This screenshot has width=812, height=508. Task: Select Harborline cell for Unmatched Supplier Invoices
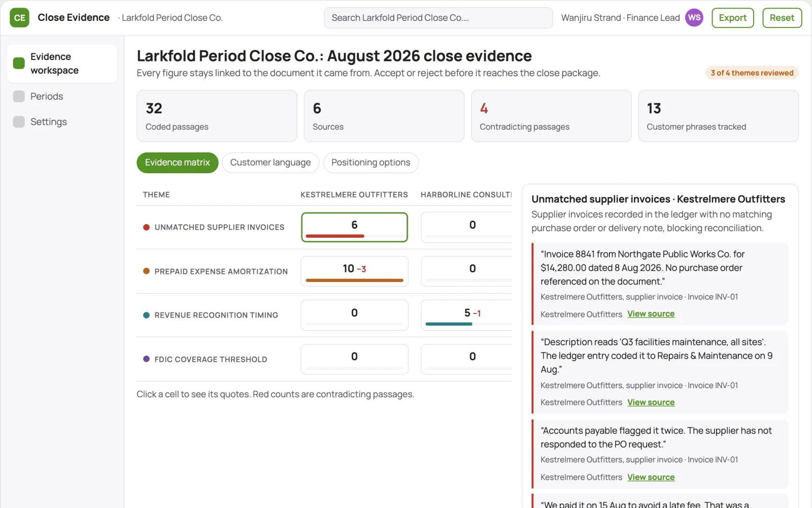pos(466,227)
